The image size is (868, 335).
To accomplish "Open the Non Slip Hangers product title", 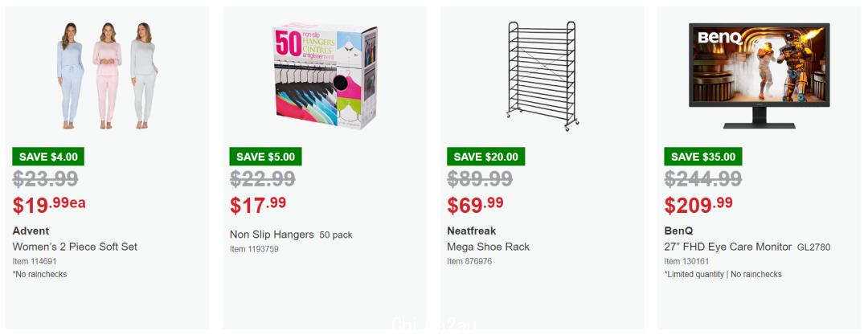I will (272, 235).
